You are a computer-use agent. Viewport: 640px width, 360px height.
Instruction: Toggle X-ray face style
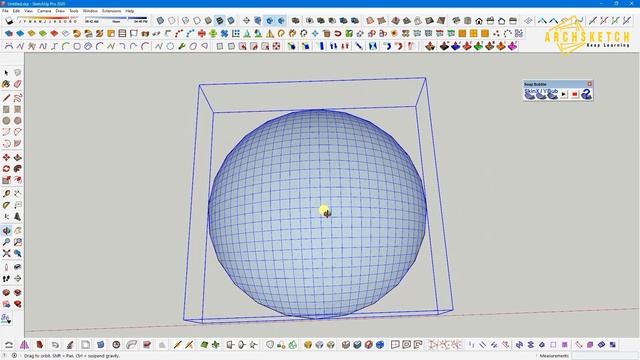tap(160, 20)
